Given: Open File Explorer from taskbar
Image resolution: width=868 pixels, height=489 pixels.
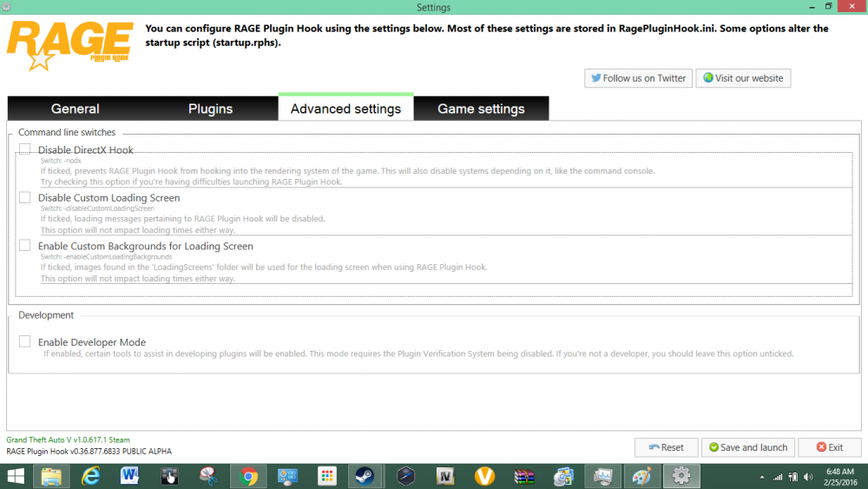Looking at the screenshot, I should [x=51, y=476].
